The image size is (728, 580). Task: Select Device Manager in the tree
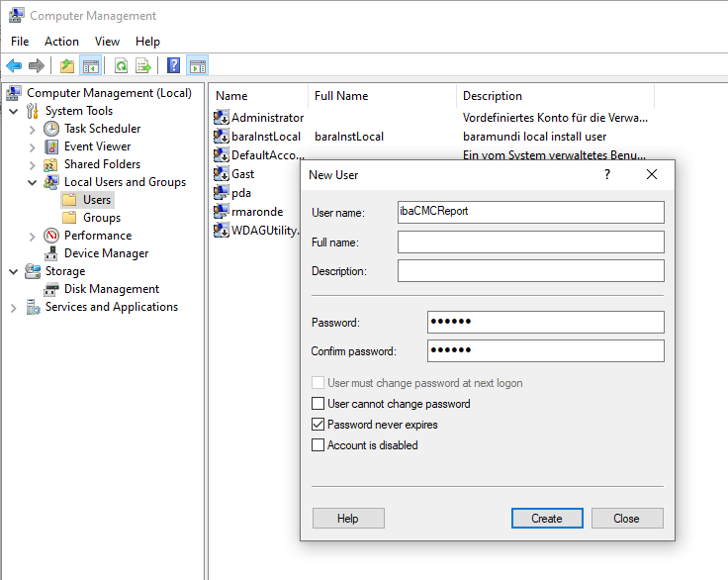(x=106, y=253)
